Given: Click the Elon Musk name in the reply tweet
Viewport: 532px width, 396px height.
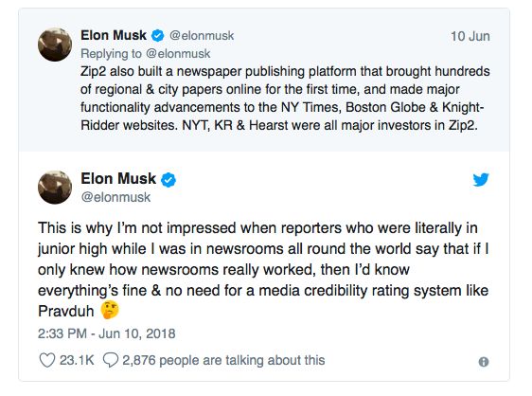Looking at the screenshot, I should [114, 35].
